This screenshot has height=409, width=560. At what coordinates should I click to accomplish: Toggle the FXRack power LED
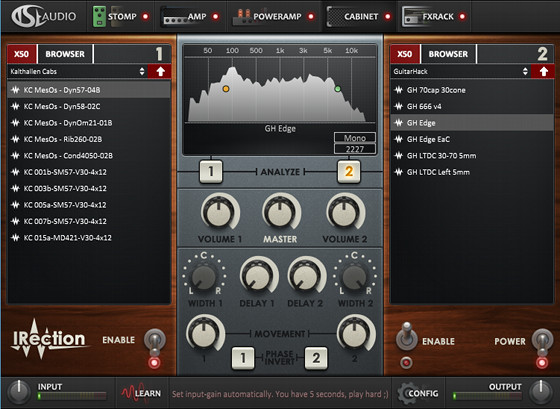(x=462, y=16)
